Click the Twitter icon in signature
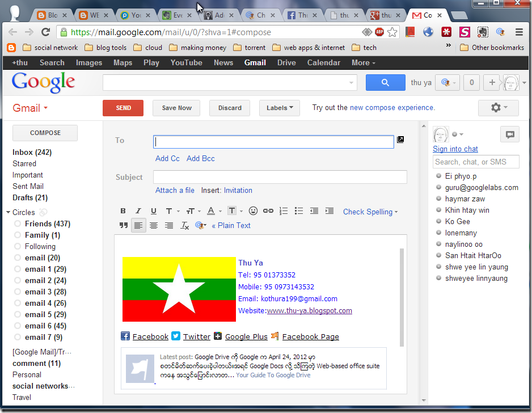The image size is (532, 413). point(176,336)
